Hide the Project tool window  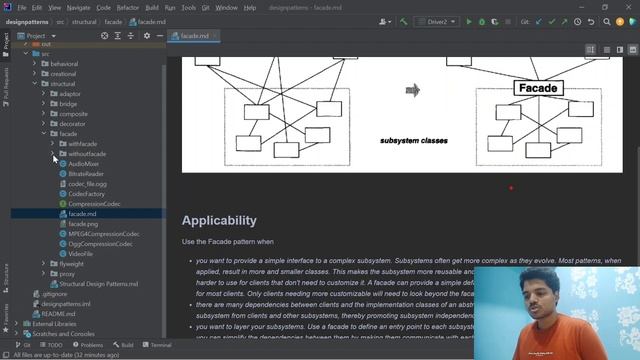pos(160,36)
